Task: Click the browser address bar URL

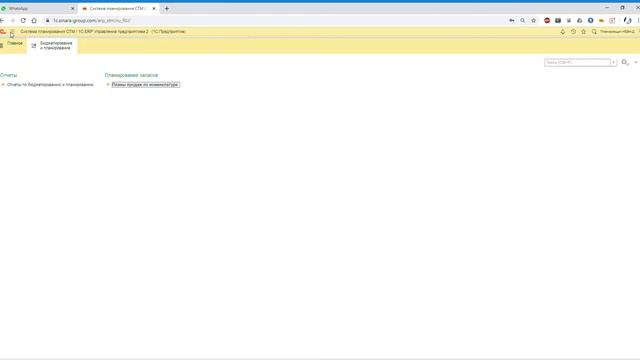Action: click(92, 20)
